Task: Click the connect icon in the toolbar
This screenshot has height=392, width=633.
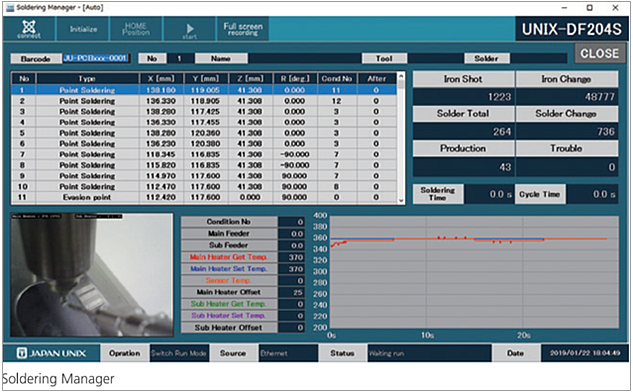Action: pyautogui.click(x=29, y=29)
